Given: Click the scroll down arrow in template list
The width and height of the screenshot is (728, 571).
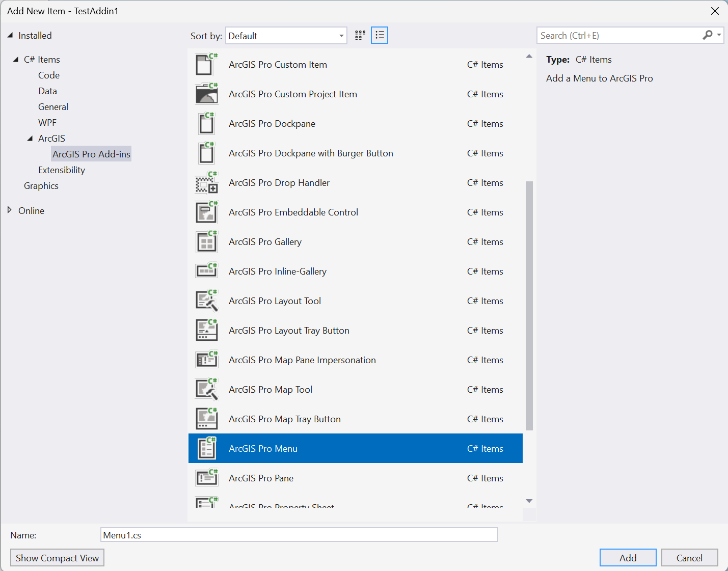Looking at the screenshot, I should click(529, 501).
